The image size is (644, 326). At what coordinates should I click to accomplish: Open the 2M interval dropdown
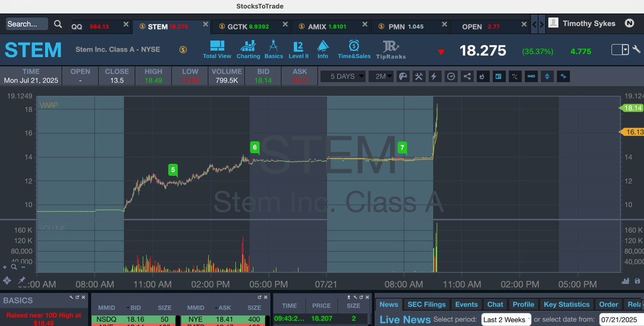point(381,76)
